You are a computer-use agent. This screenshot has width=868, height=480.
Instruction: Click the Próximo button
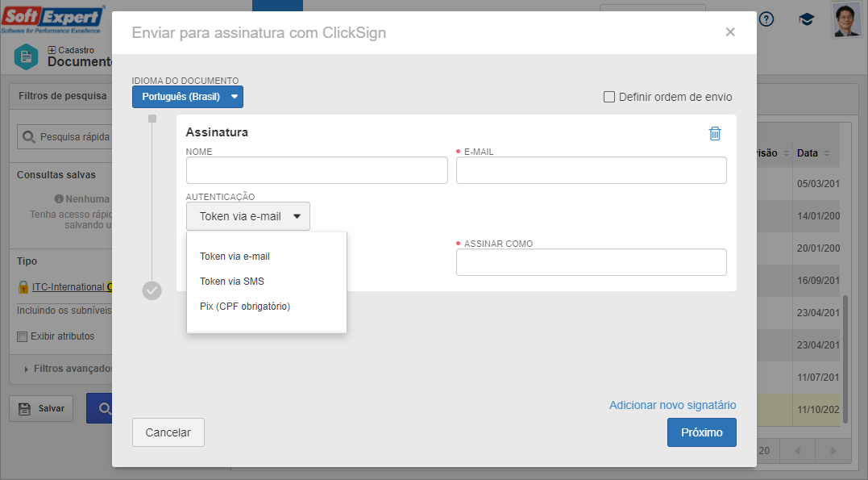701,432
